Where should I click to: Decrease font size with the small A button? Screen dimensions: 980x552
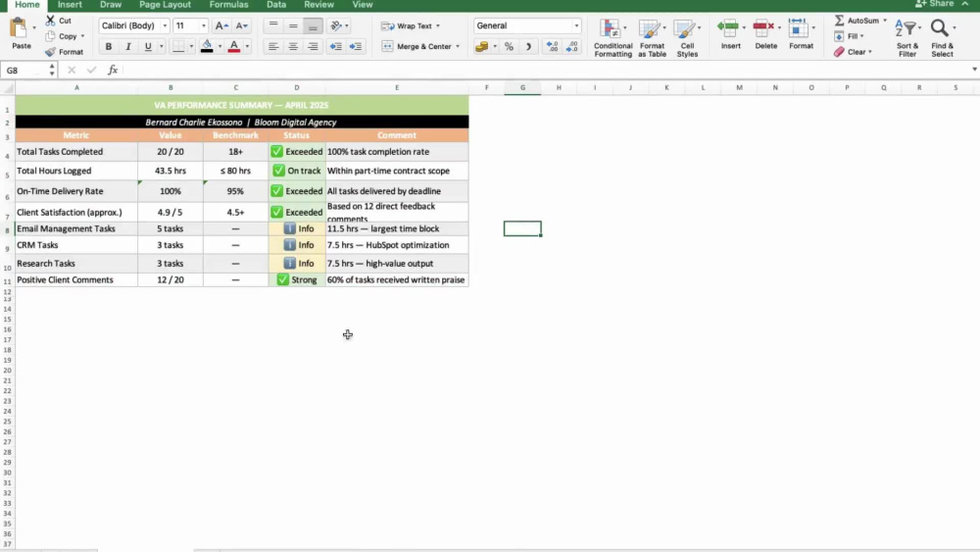241,25
